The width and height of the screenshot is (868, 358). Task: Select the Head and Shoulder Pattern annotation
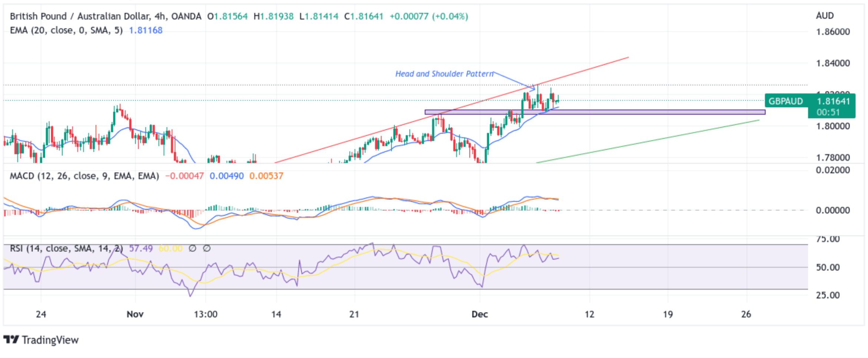click(444, 74)
